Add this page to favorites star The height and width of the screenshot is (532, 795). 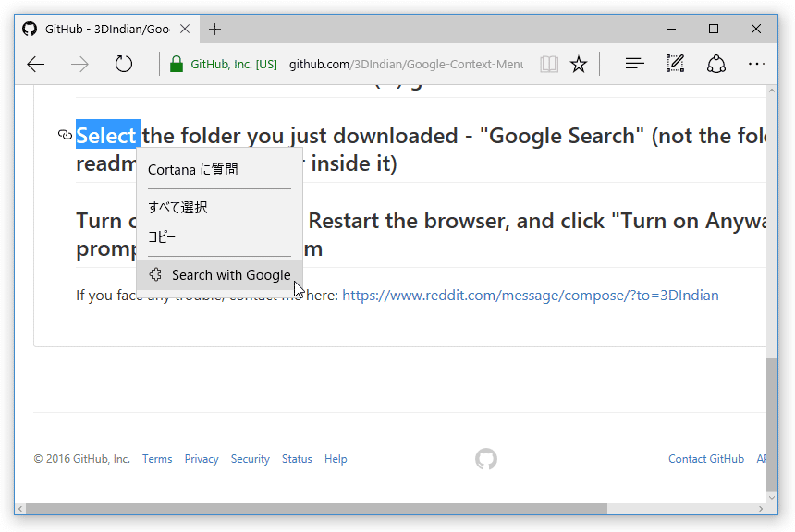(x=579, y=65)
